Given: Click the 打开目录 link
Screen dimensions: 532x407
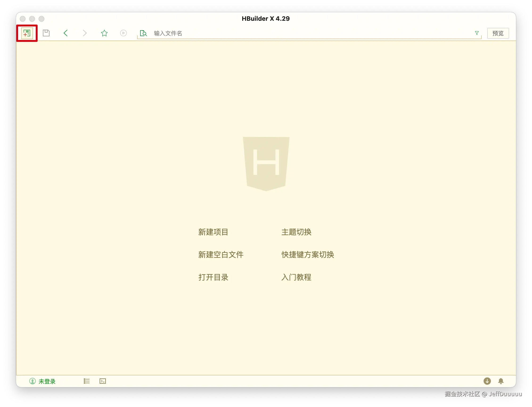Looking at the screenshot, I should click(x=213, y=277).
